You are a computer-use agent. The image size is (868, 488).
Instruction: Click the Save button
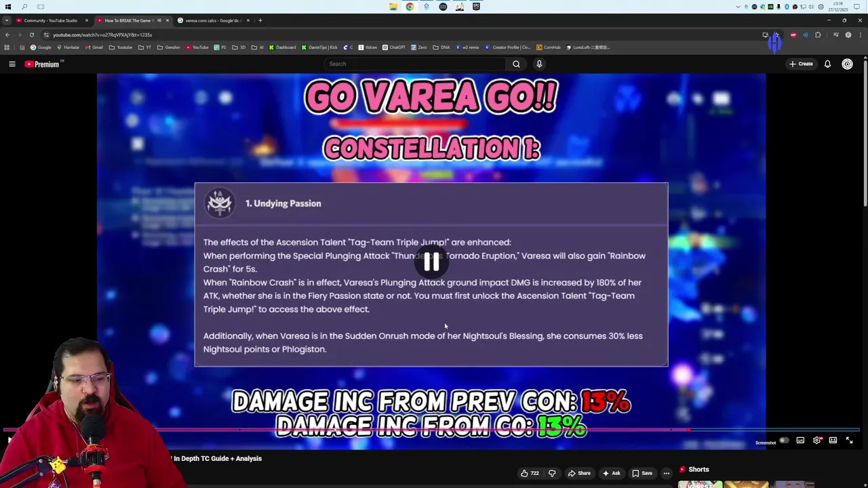click(x=642, y=473)
